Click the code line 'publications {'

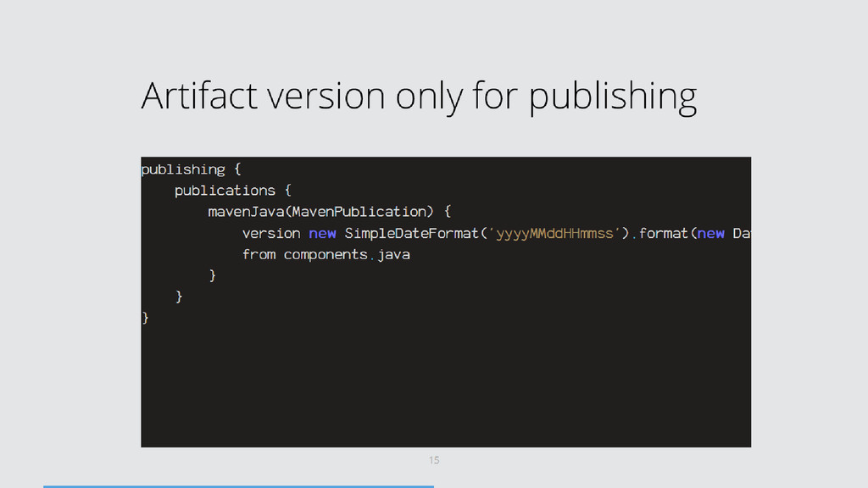[233, 191]
